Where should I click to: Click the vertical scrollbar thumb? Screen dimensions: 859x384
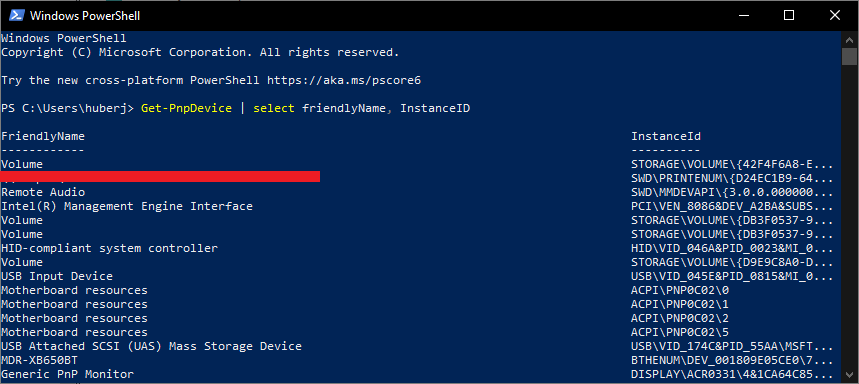849,56
